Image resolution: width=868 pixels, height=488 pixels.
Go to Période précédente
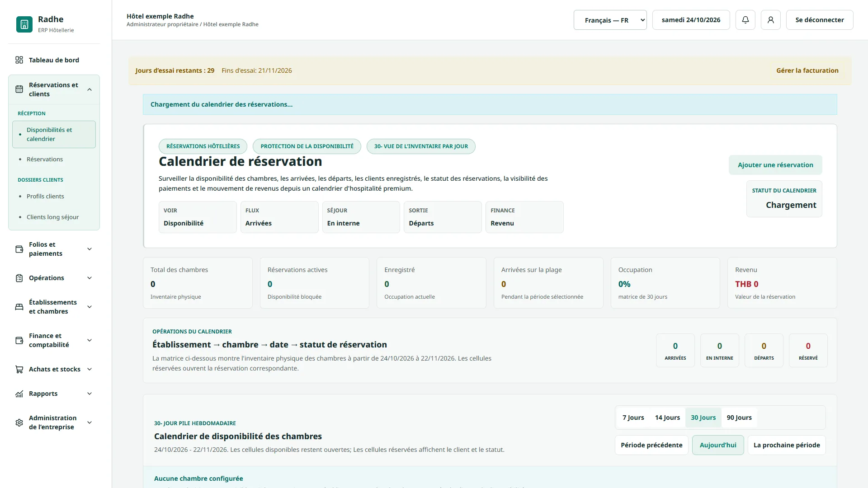pos(651,445)
